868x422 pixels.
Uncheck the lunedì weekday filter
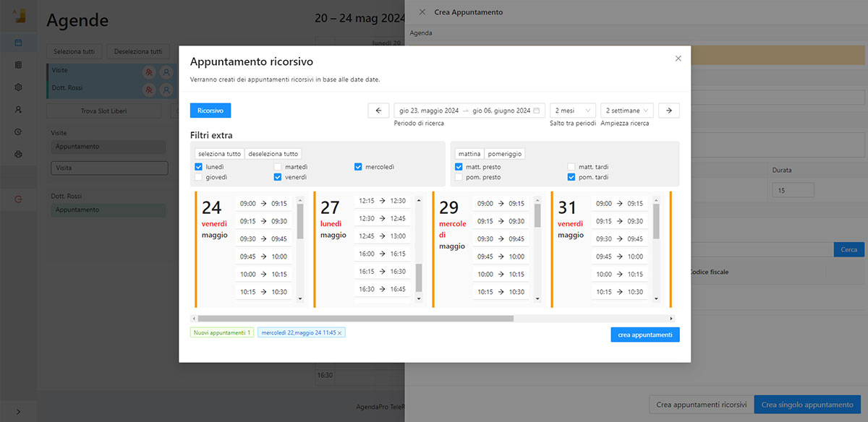pos(199,167)
